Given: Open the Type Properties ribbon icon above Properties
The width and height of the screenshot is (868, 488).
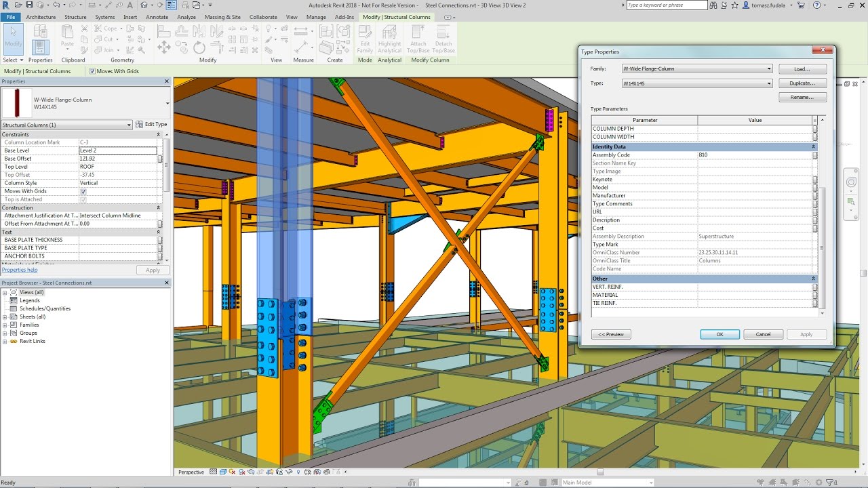Looking at the screenshot, I should click(x=40, y=32).
